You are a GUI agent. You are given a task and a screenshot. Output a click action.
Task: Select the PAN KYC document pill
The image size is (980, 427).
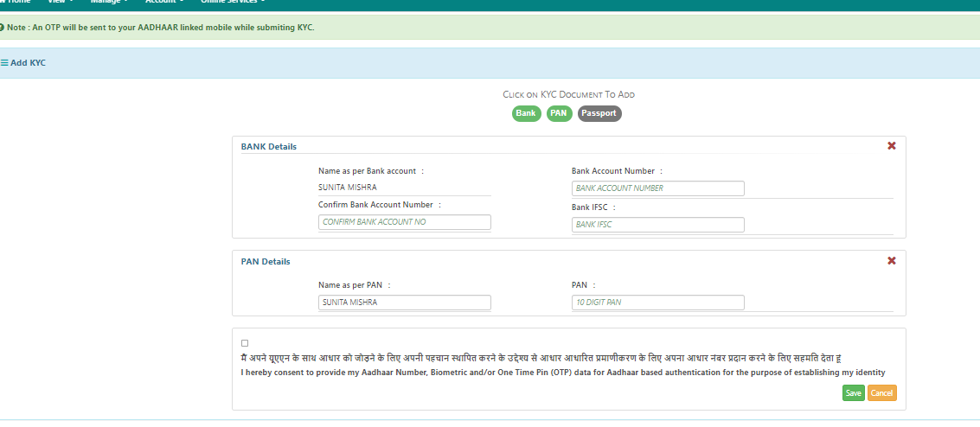coord(560,113)
